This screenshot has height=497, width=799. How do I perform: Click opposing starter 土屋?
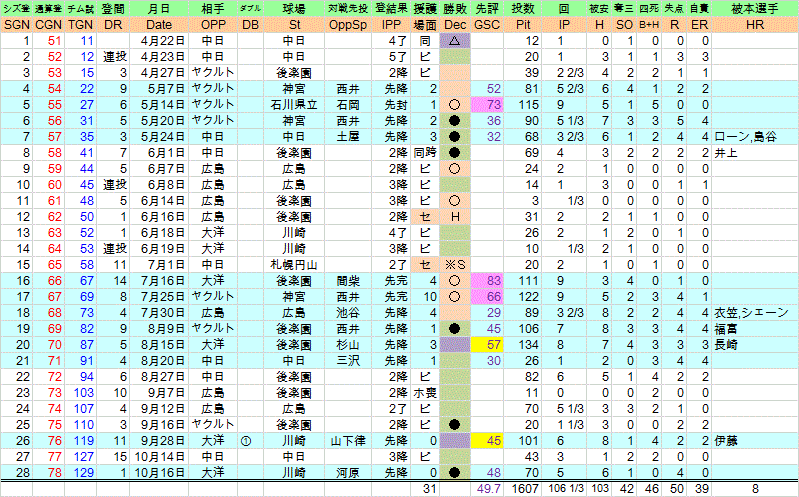(348, 137)
